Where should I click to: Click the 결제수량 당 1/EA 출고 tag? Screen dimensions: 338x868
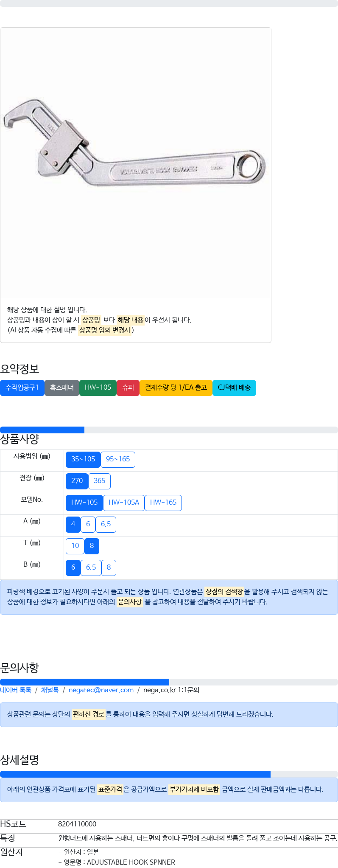pyautogui.click(x=176, y=388)
